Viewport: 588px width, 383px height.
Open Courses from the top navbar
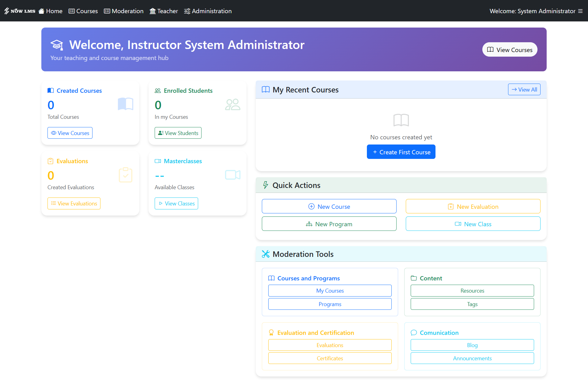(83, 11)
